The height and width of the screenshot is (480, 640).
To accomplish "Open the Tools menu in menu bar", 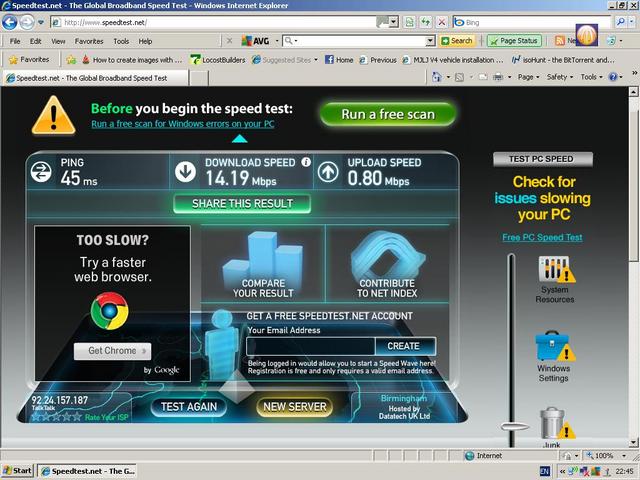I will pos(121,41).
